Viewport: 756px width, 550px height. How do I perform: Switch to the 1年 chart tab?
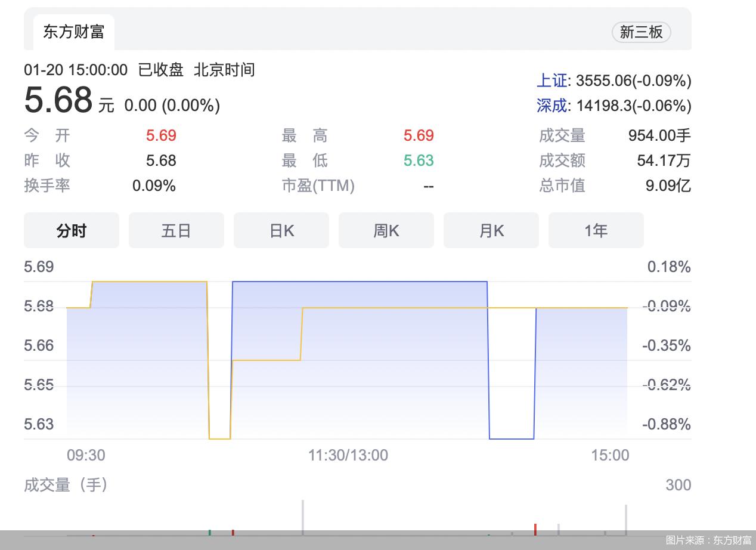(596, 230)
